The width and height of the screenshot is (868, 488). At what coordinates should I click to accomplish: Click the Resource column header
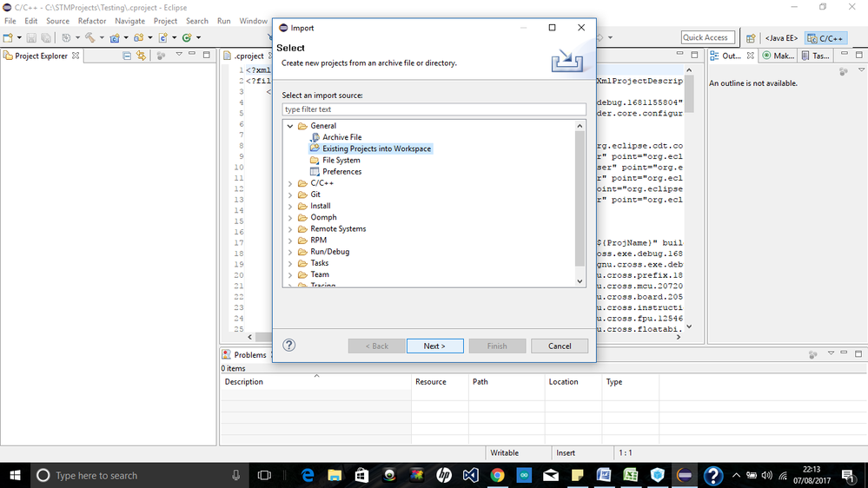(440, 382)
